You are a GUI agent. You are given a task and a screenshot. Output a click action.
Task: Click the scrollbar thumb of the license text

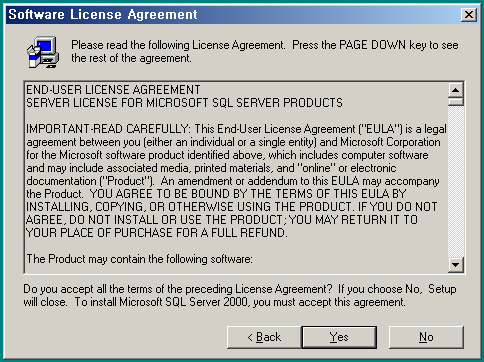pyautogui.click(x=456, y=102)
